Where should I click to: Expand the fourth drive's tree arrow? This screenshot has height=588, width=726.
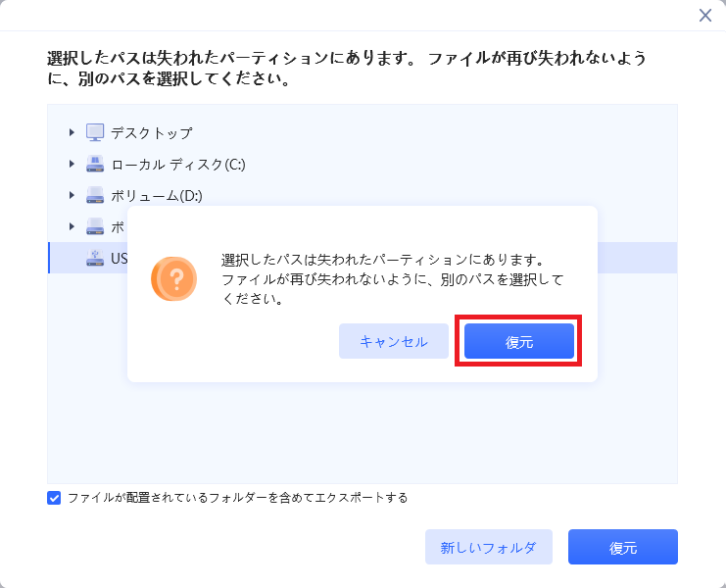point(72,226)
